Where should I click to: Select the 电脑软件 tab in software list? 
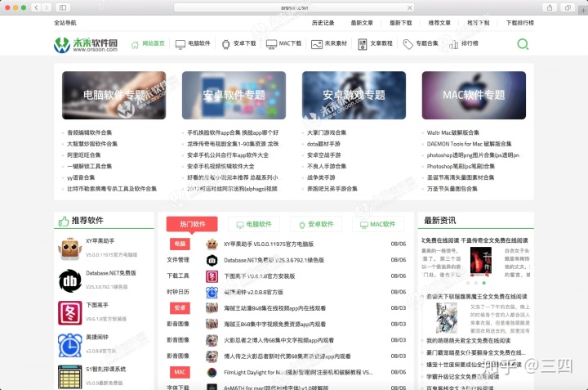tap(254, 225)
